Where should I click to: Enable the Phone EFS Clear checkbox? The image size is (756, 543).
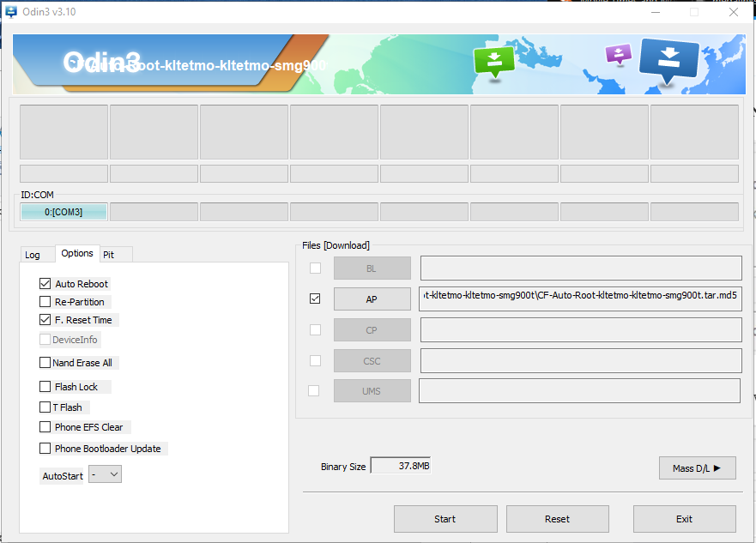click(x=45, y=427)
